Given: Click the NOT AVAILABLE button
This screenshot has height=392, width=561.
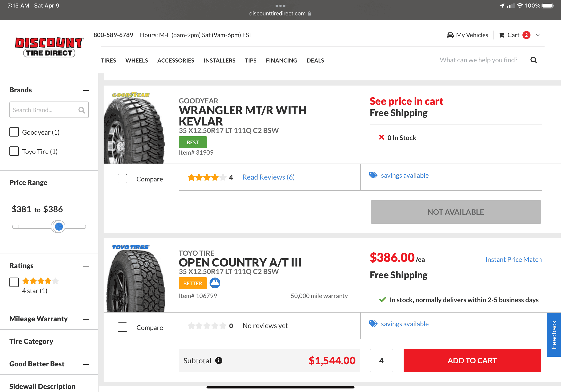Looking at the screenshot, I should (456, 212).
